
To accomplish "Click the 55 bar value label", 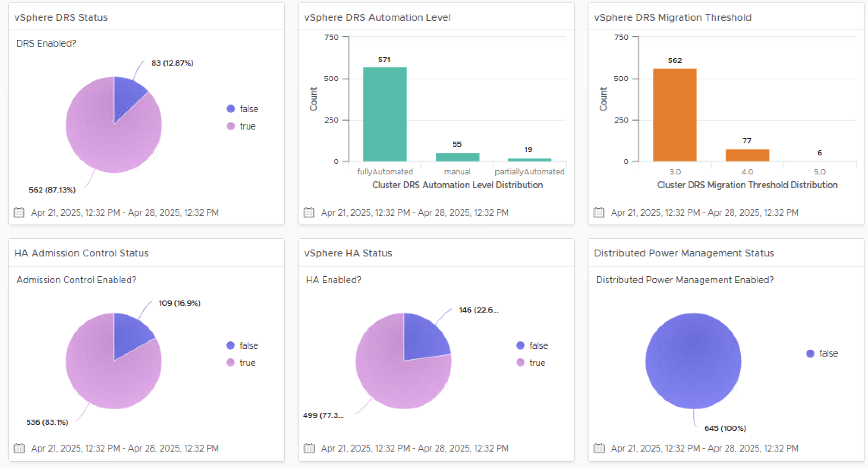I will (457, 144).
